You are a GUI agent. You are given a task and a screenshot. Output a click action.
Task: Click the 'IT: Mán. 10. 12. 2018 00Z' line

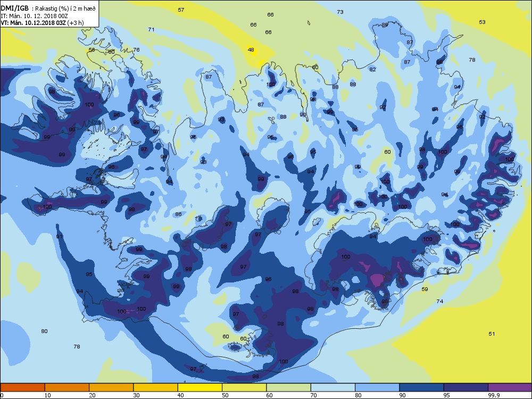34,16
